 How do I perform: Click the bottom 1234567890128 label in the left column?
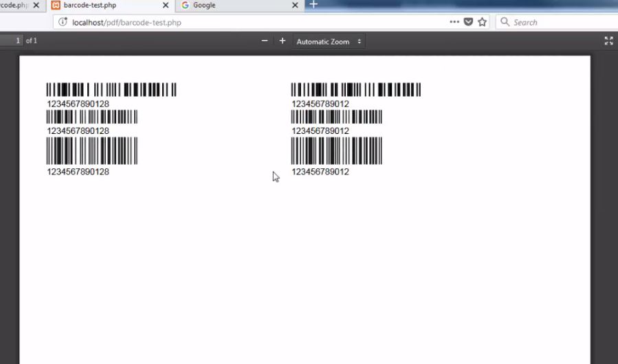coord(78,172)
